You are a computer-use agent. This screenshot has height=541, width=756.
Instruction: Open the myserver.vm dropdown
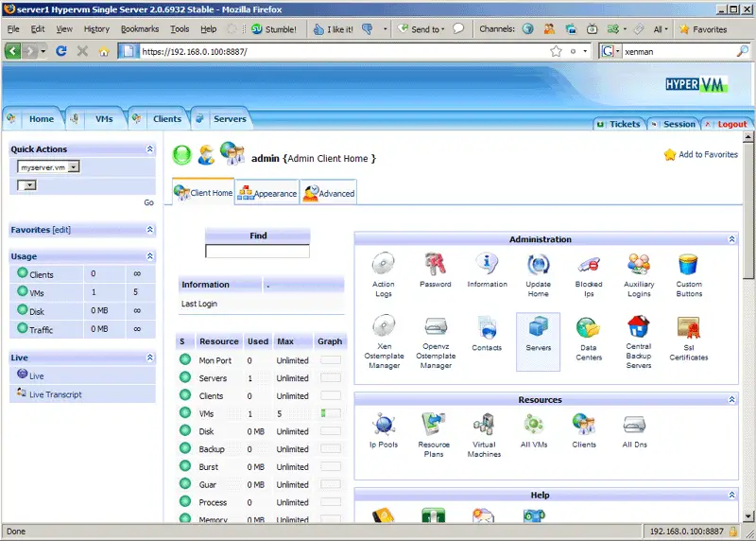pos(49,167)
